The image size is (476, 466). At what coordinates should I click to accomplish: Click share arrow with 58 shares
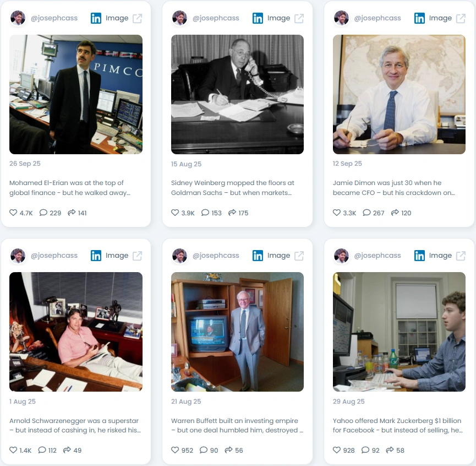pos(390,450)
